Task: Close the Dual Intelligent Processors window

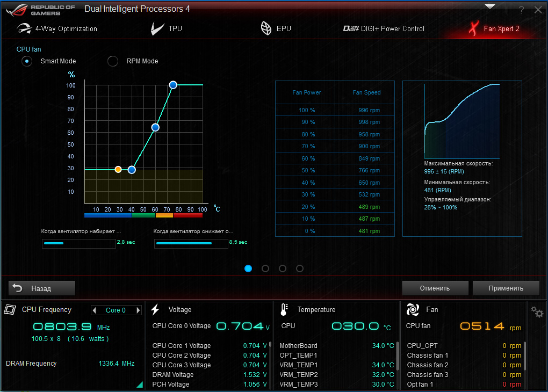Action: tap(538, 10)
